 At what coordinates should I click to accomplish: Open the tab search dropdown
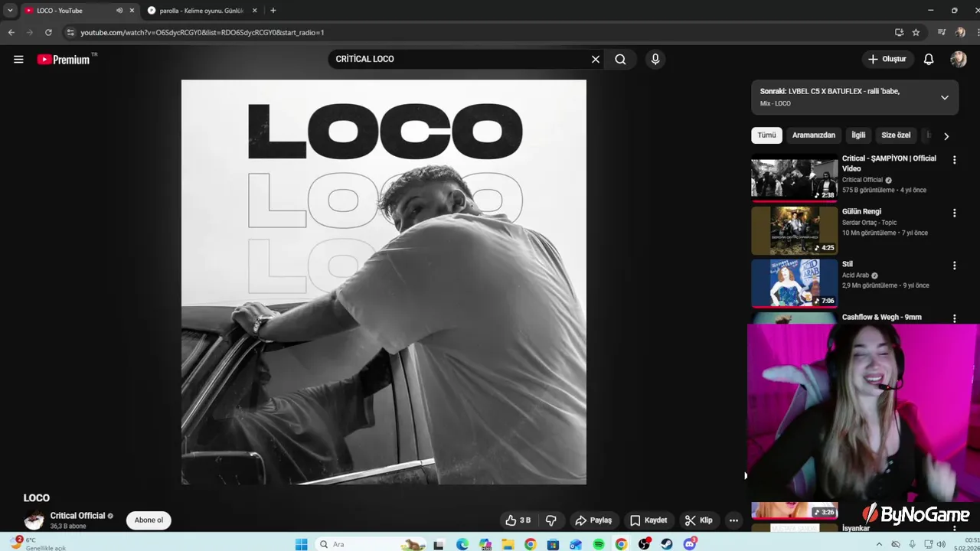[10, 11]
